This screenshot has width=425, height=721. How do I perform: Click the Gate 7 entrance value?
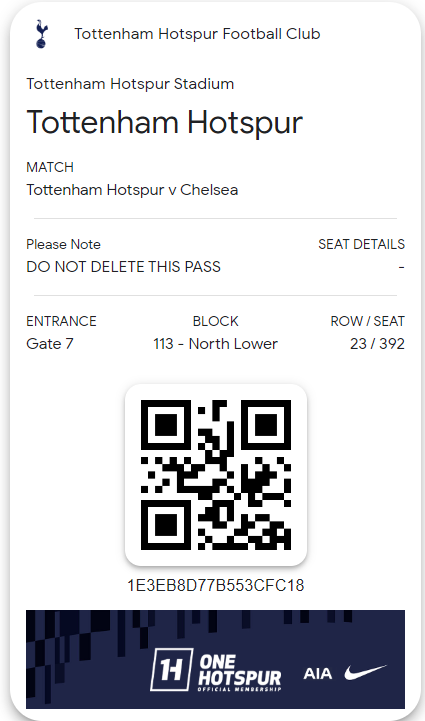coord(50,343)
